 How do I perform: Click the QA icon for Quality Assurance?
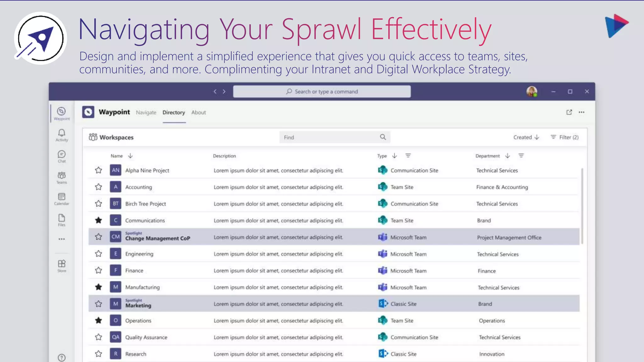[x=115, y=337]
